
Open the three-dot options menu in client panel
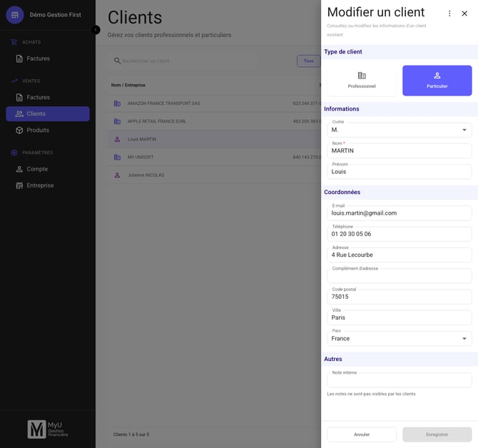pos(449,14)
